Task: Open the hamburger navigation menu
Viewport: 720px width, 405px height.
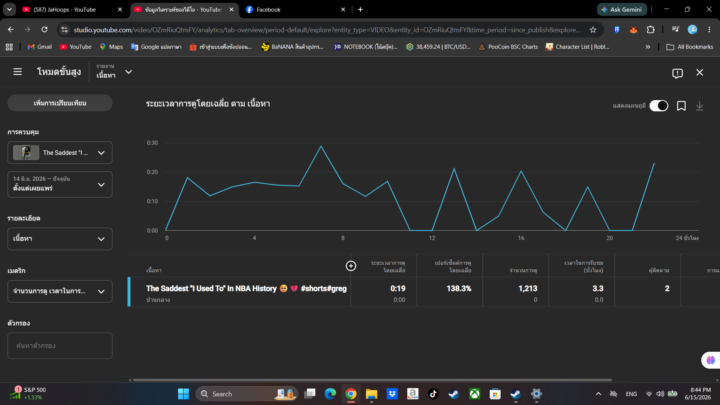Action: pyautogui.click(x=17, y=72)
